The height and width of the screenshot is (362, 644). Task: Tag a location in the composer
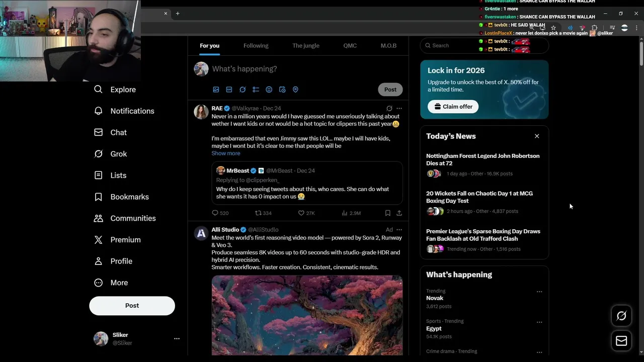295,89
